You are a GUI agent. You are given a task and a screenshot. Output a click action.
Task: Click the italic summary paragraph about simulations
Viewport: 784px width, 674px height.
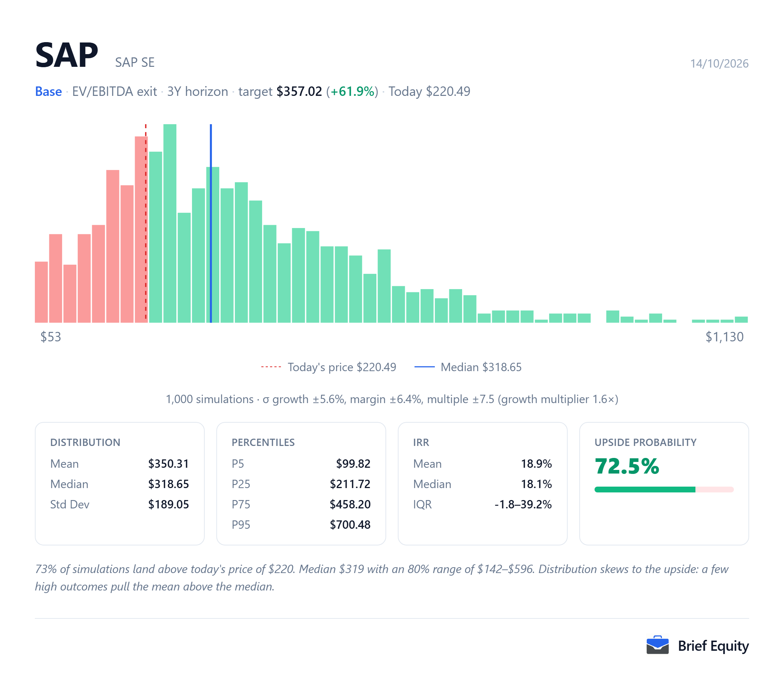(x=381, y=578)
